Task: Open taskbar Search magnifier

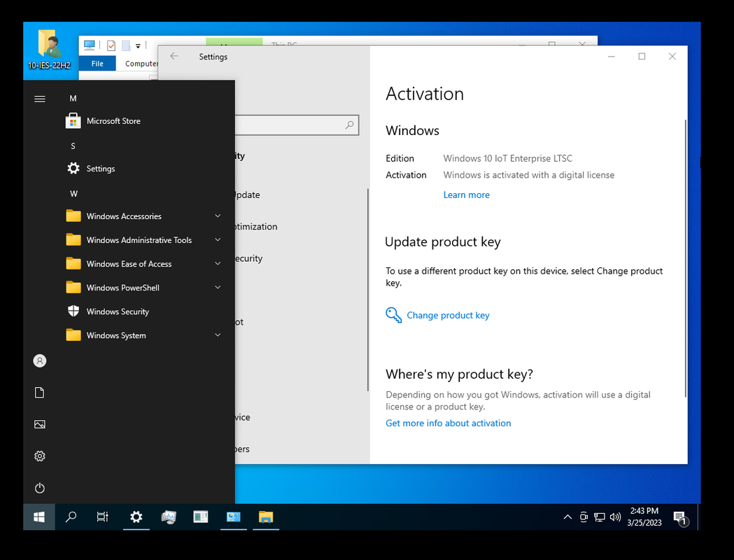Action: [71, 517]
